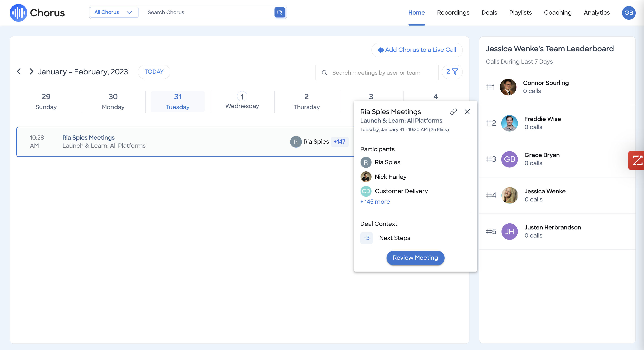Switch to the Recordings tab
The image size is (644, 350).
[x=453, y=13]
